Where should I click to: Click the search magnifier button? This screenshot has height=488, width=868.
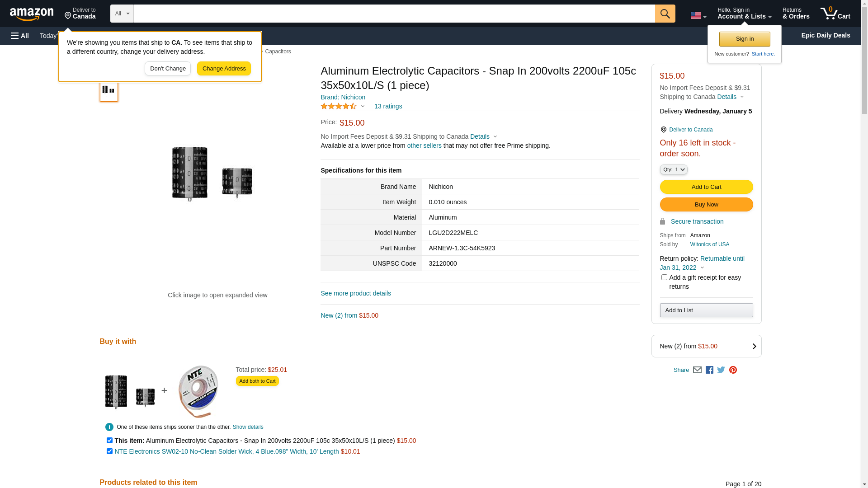click(665, 14)
